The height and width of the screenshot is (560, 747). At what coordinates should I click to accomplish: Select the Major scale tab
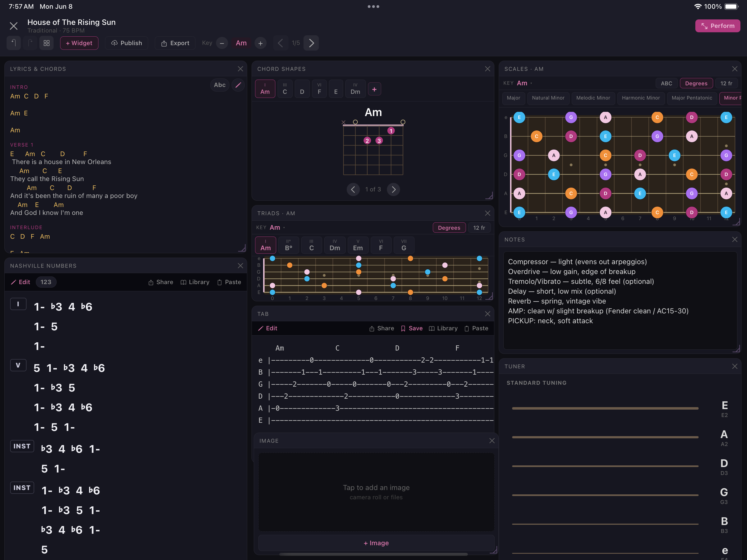pos(513,98)
